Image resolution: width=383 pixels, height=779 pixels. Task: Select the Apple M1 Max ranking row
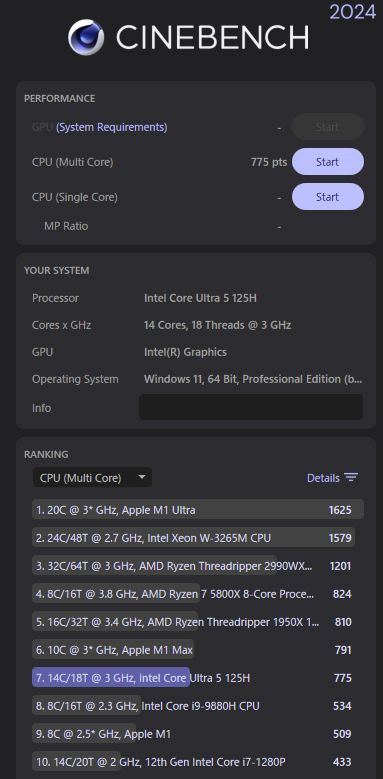[198, 649]
